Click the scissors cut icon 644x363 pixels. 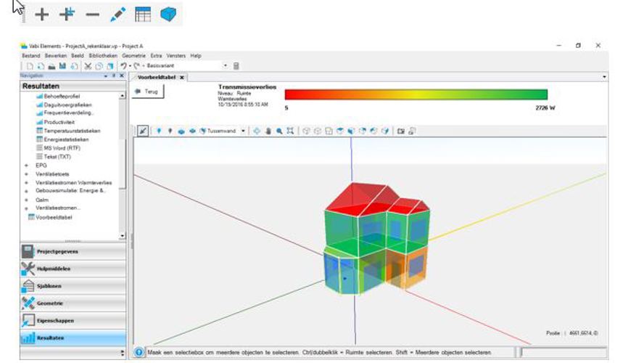tap(87, 66)
